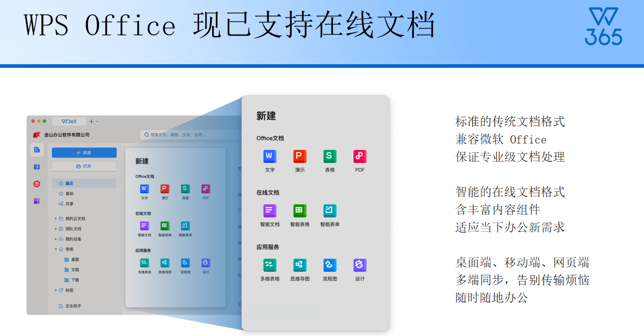644x336 pixels.
Task: Click 文字 icon in the small window's 新建 panel
Action: (x=144, y=189)
